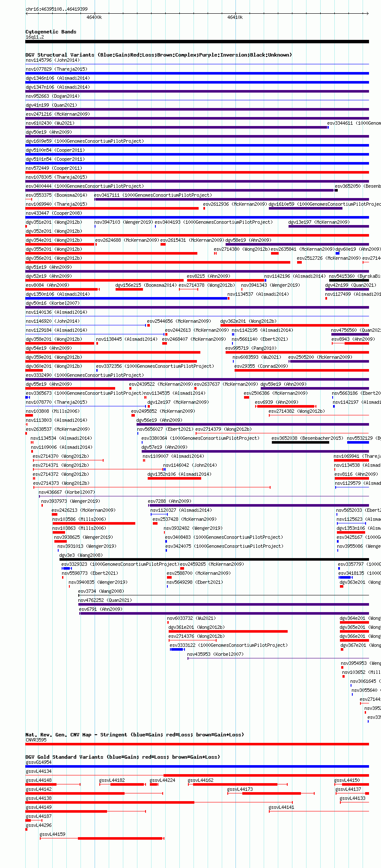The height and width of the screenshot is (868, 381).
Task: Open nsv1078305 (Thareja2015) variant
Action: (56, 177)
